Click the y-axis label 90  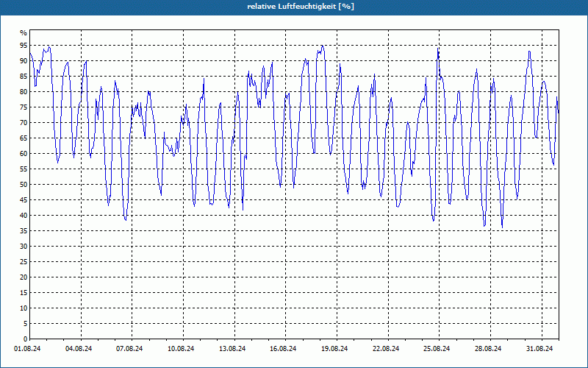(24, 61)
